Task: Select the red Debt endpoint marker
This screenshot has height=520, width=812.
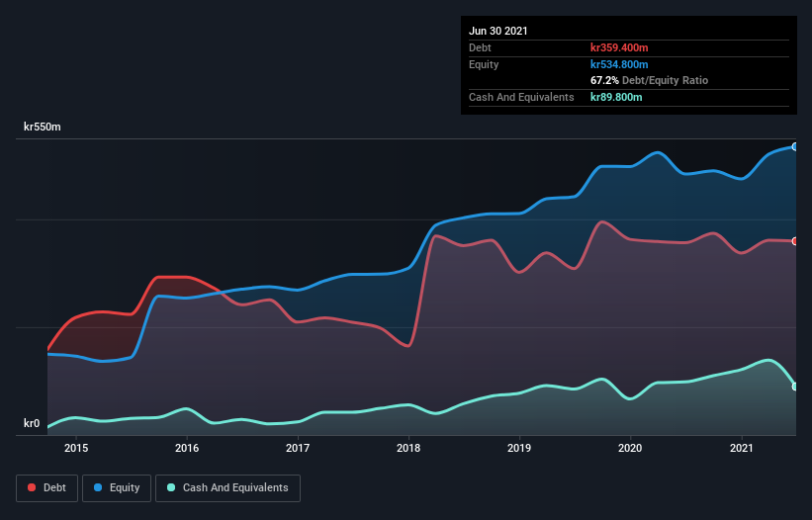Action: [x=795, y=241]
